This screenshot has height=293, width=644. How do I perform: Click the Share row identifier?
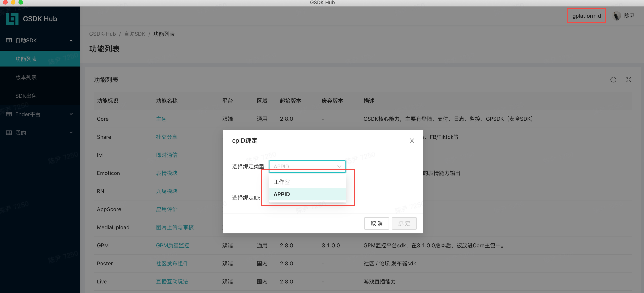tap(104, 137)
